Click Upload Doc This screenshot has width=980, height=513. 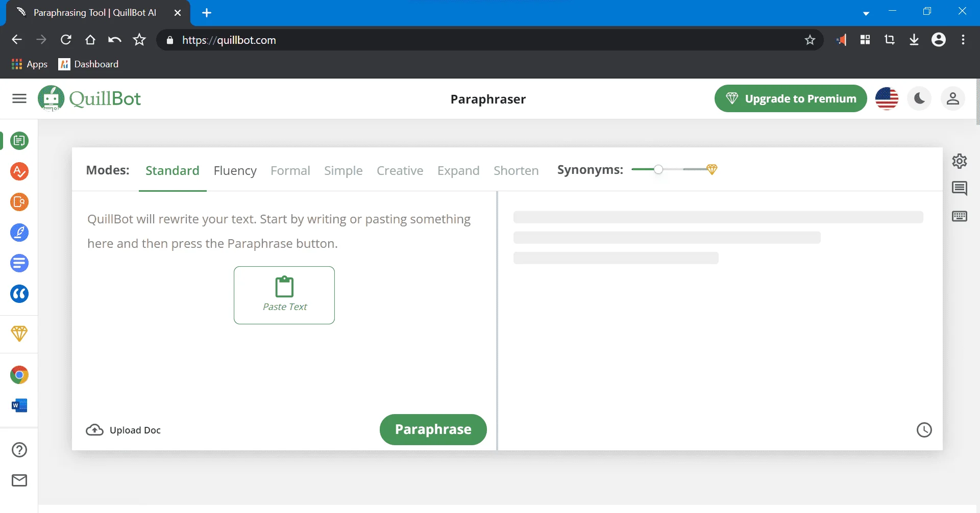pyautogui.click(x=124, y=430)
